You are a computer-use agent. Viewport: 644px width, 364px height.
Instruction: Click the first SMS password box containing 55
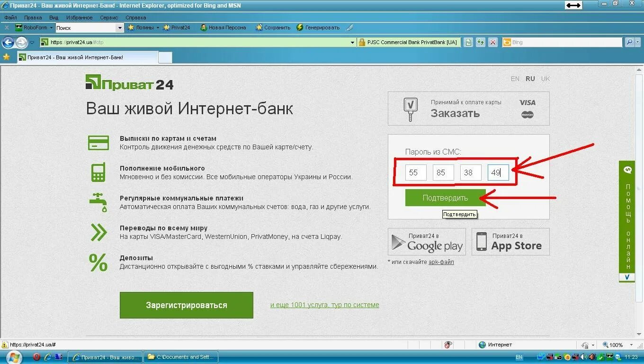(x=416, y=173)
